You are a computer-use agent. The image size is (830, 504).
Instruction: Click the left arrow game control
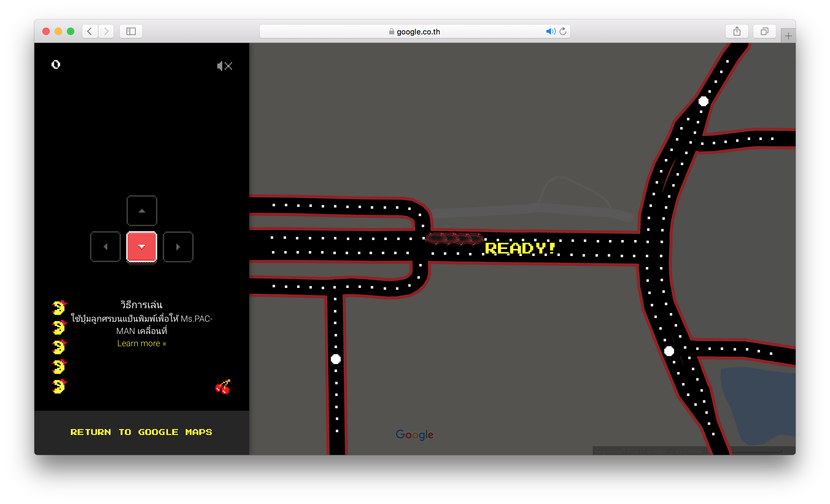point(105,246)
